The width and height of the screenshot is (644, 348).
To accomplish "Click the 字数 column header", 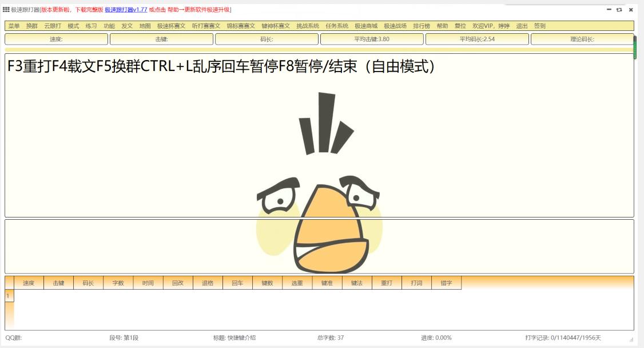I will coord(118,283).
